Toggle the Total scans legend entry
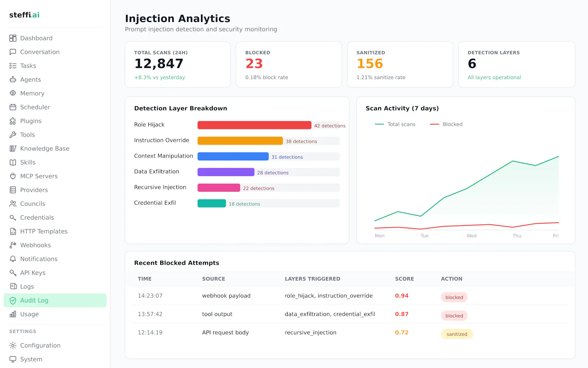The height and width of the screenshot is (368, 588). point(395,124)
